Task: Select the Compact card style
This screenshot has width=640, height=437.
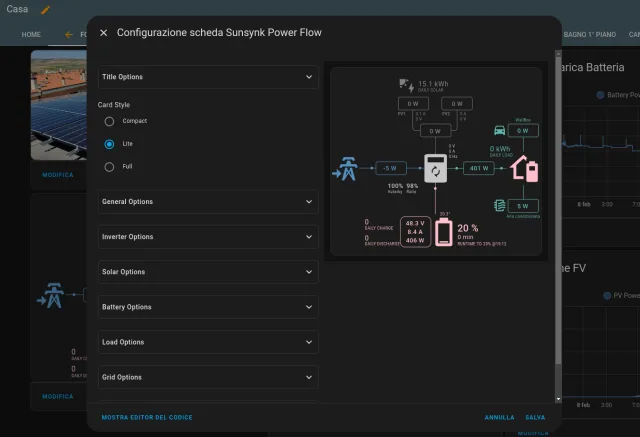Action: [x=109, y=121]
